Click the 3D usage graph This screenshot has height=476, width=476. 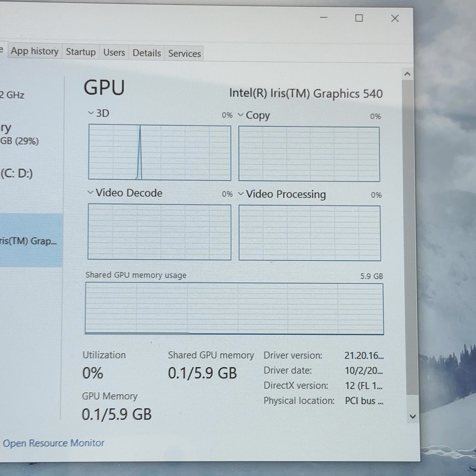(x=159, y=153)
